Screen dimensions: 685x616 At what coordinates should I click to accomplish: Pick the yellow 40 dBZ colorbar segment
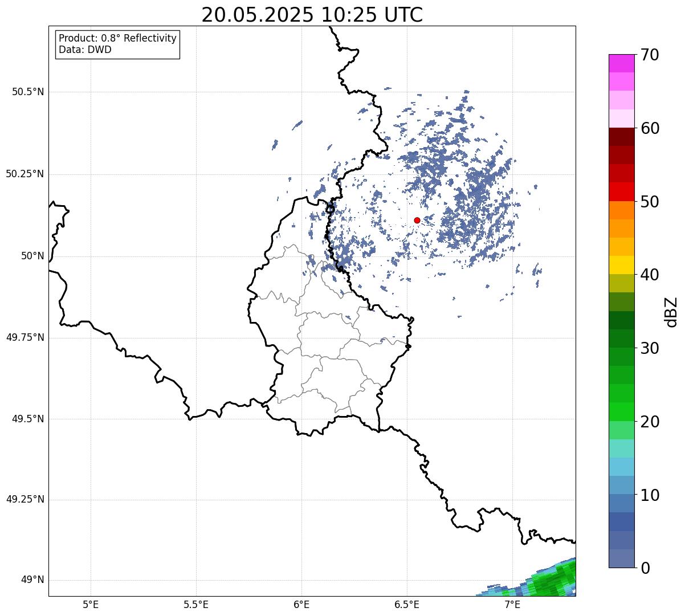pyautogui.click(x=622, y=266)
